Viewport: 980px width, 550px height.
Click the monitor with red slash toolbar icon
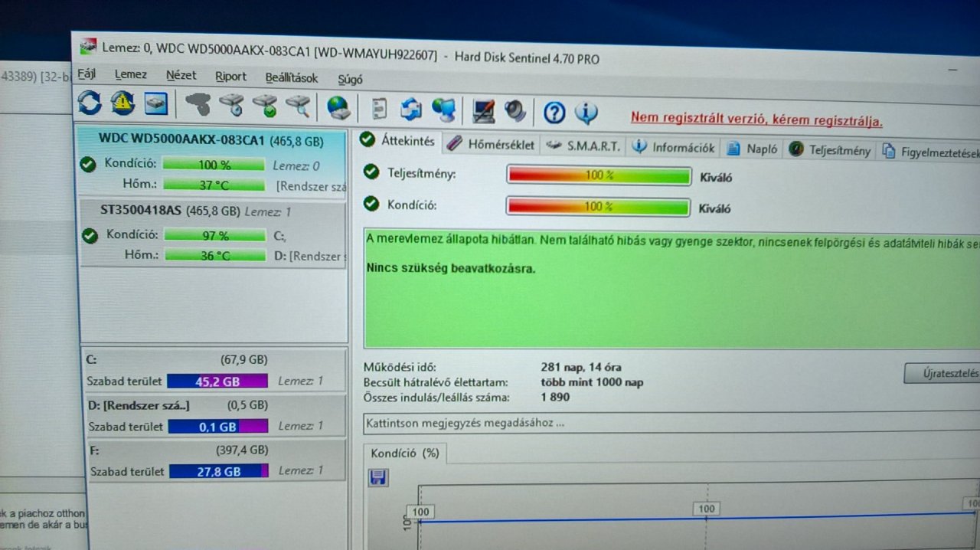pyautogui.click(x=484, y=111)
